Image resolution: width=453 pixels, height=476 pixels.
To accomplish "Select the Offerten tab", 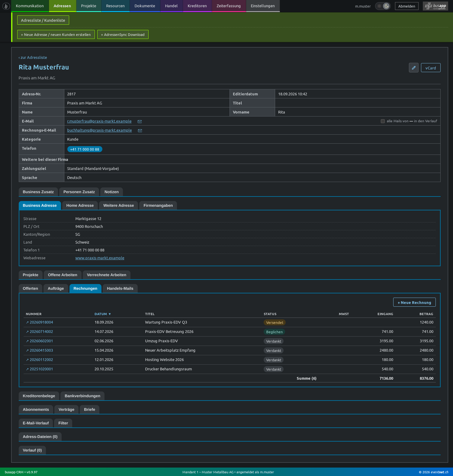I will pyautogui.click(x=30, y=288).
